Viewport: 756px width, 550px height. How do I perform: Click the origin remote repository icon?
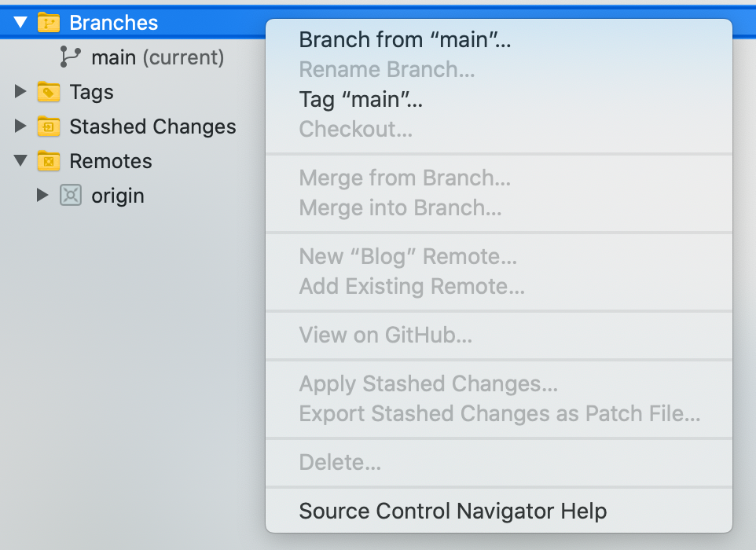(71, 195)
